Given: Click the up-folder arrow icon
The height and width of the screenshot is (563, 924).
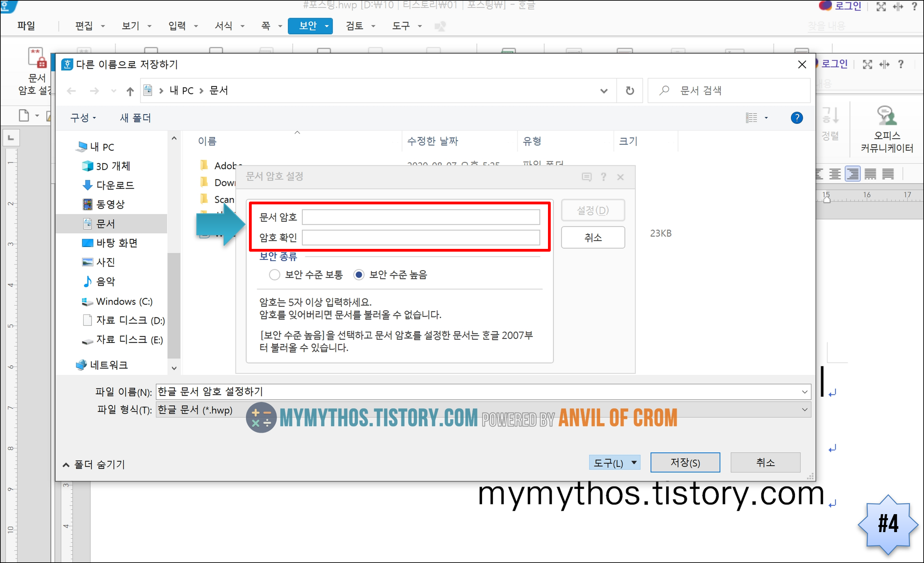Looking at the screenshot, I should pyautogui.click(x=130, y=91).
